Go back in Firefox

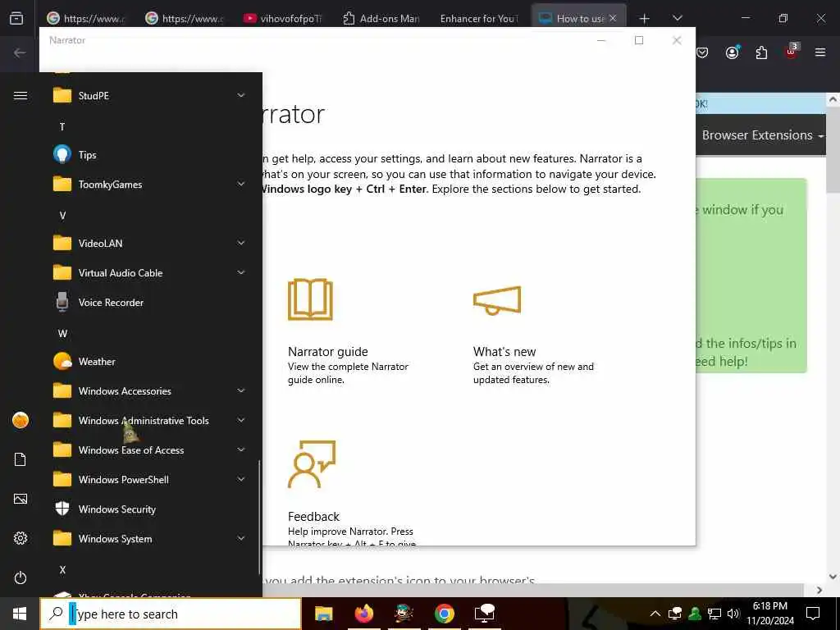(20, 52)
